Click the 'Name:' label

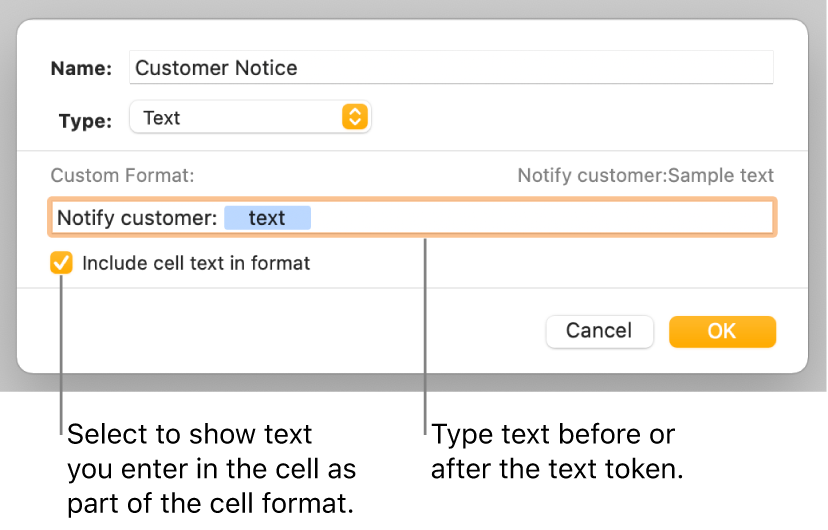81,68
